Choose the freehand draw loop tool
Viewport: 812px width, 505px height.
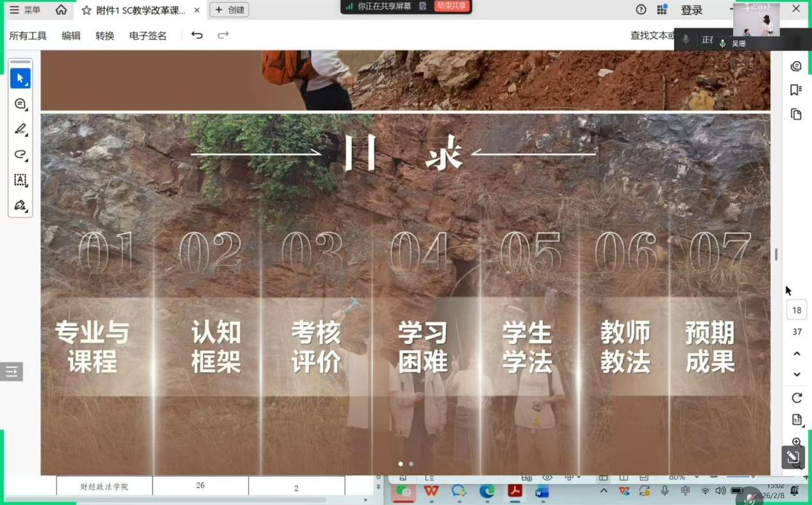pos(20,154)
